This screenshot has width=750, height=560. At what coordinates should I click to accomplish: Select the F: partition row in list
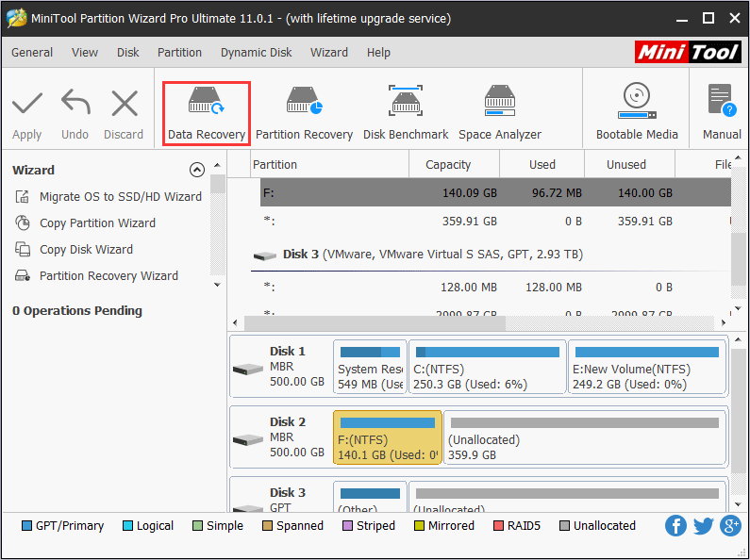tap(495, 192)
